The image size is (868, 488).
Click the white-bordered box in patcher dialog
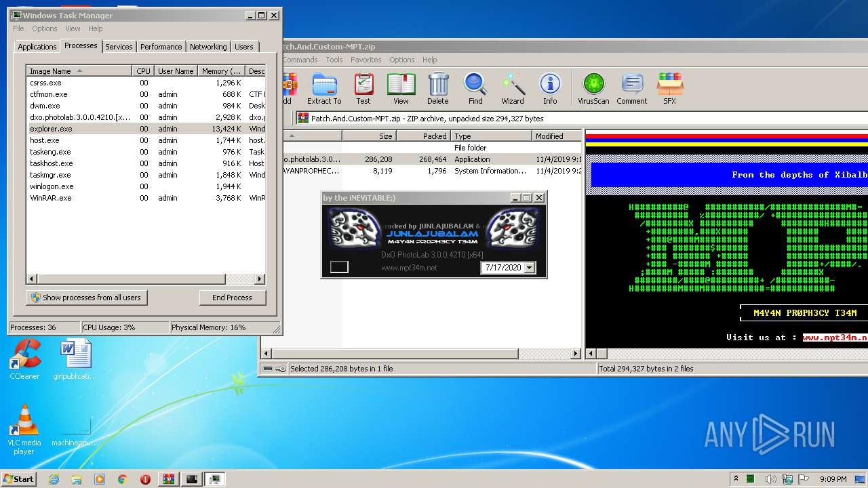[x=339, y=267]
